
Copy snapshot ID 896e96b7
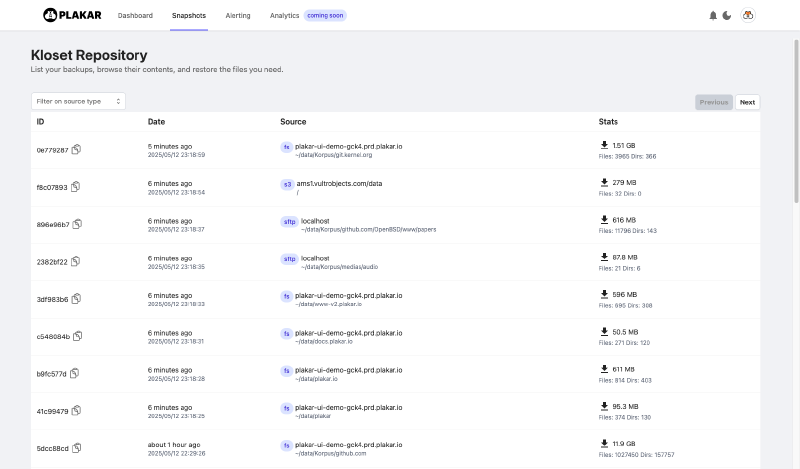pyautogui.click(x=77, y=224)
